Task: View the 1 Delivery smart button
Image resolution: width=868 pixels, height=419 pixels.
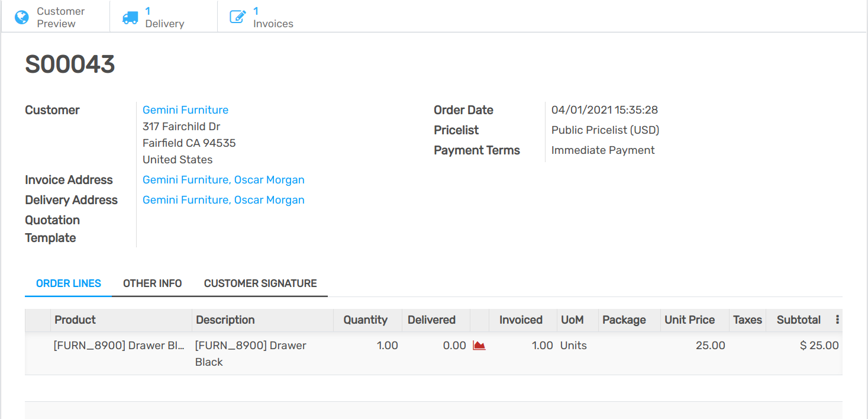Action: 164,17
